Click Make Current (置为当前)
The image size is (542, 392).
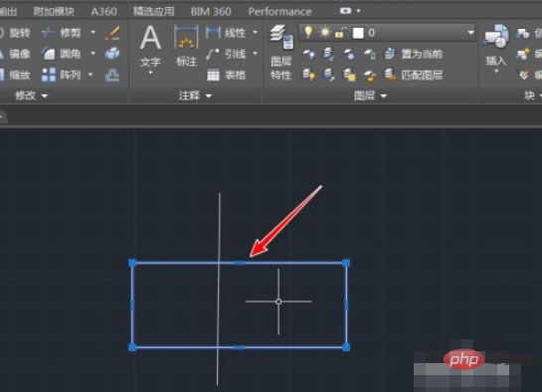pos(414,55)
